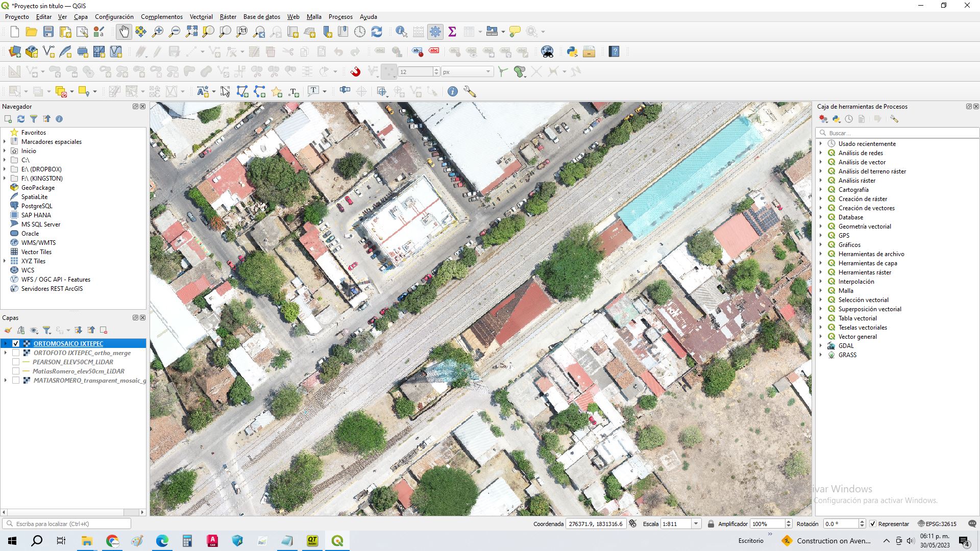Image resolution: width=980 pixels, height=551 pixels.
Task: Click Zoom Full extent icon
Action: click(191, 32)
